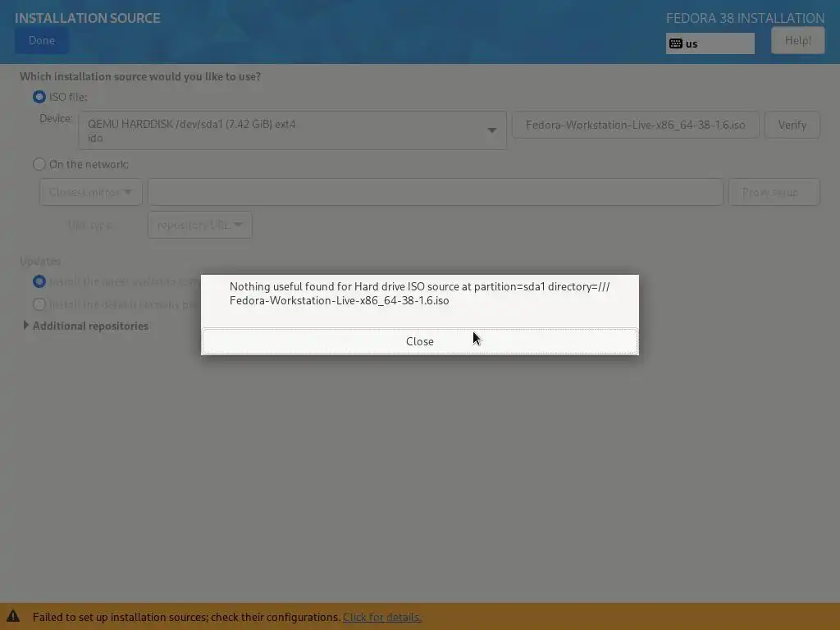Click the us keyboard layout indicator

[710, 43]
